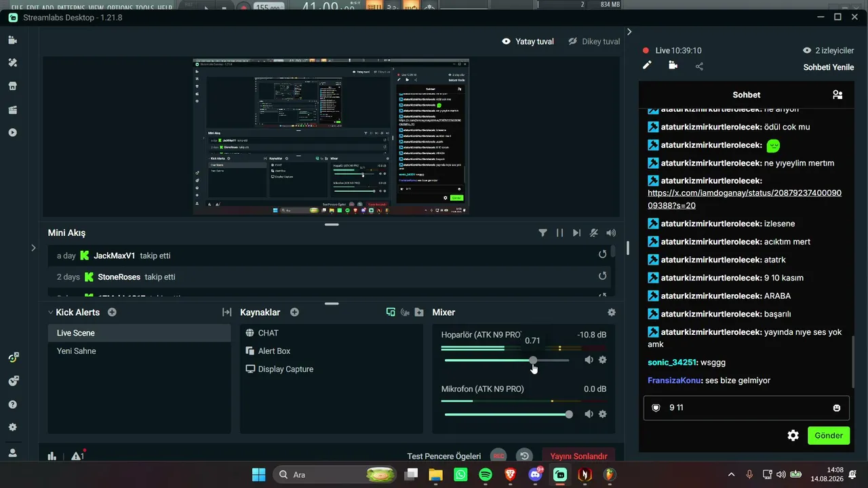Open the Recordings play icon in sidebar
Image resolution: width=868 pixels, height=488 pixels.
click(12, 132)
